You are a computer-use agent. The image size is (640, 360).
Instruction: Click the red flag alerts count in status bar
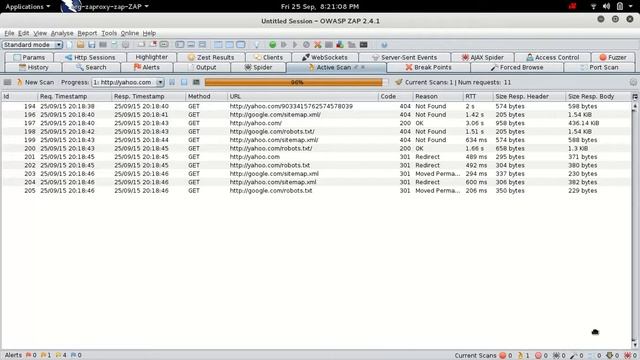click(31, 355)
